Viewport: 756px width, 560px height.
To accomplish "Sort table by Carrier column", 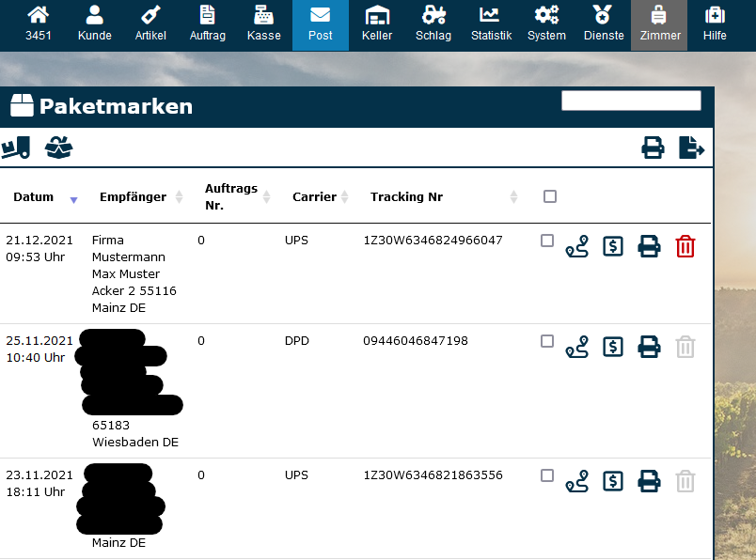I will (x=314, y=197).
